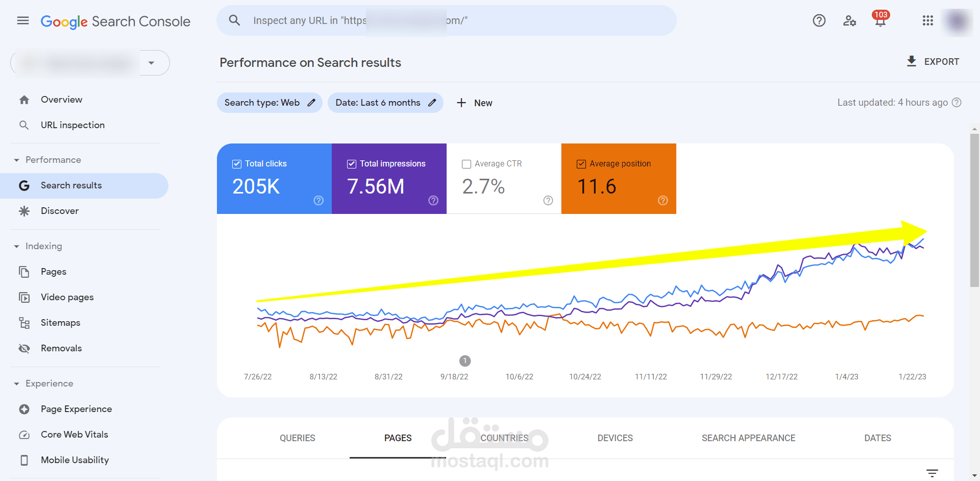
Task: Open the account profile avatar
Action: (957, 21)
